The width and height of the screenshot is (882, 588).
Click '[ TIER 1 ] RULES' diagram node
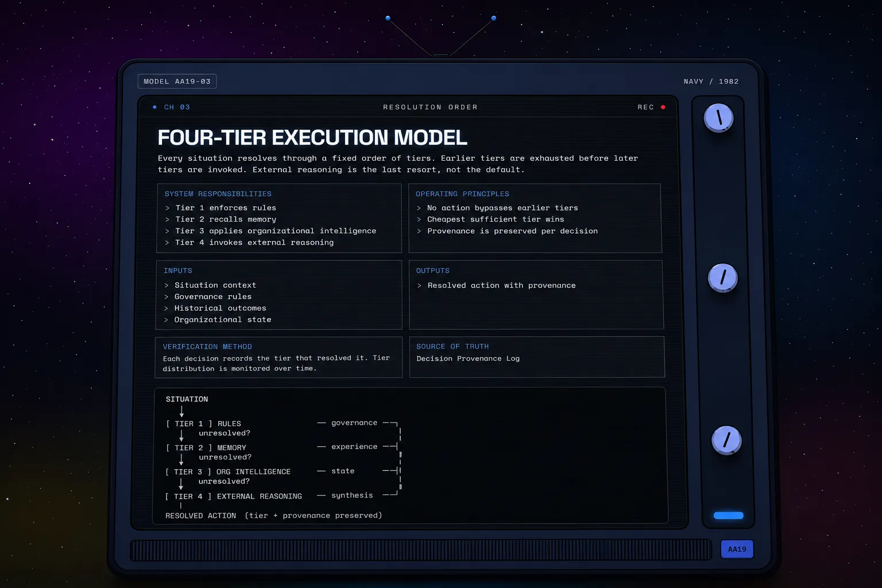(203, 424)
